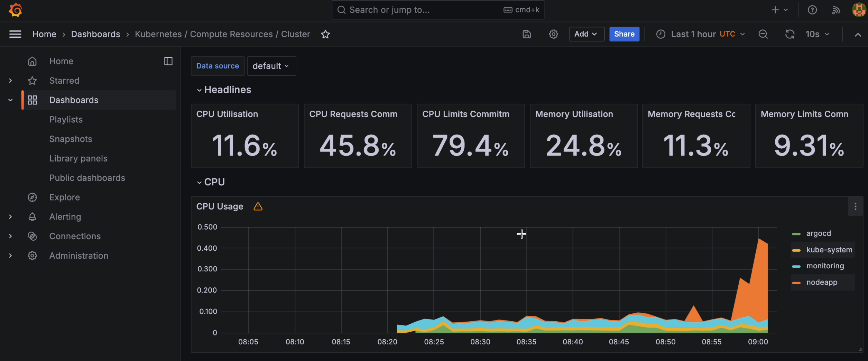Refresh the dashboard now

tap(789, 34)
